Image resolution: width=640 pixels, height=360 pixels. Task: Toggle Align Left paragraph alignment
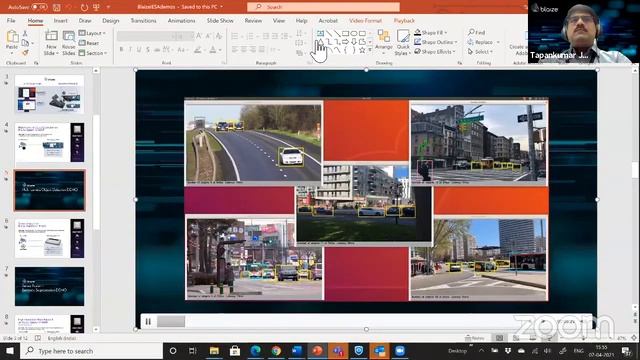(235, 50)
